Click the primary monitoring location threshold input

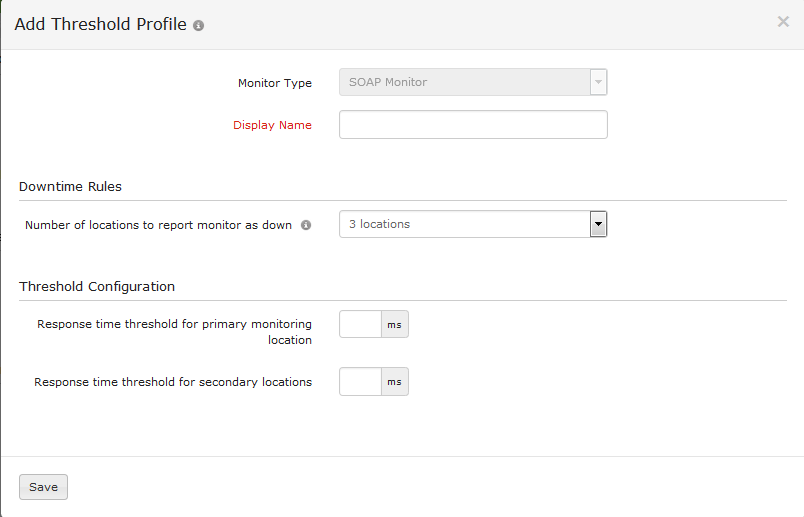point(360,324)
